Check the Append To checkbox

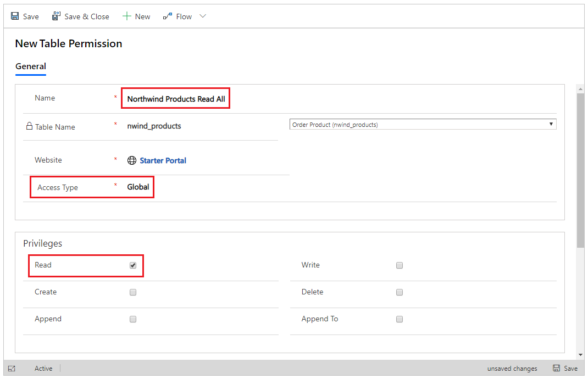400,319
